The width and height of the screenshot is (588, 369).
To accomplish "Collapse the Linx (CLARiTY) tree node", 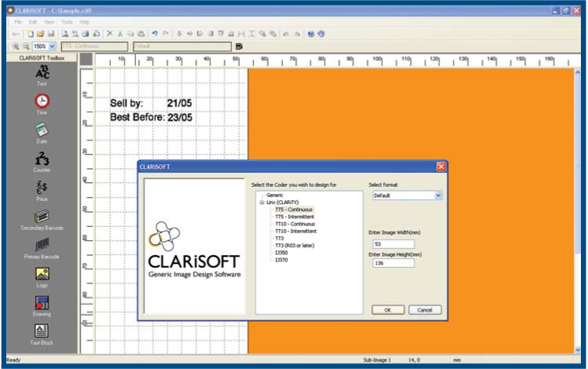I will (262, 203).
